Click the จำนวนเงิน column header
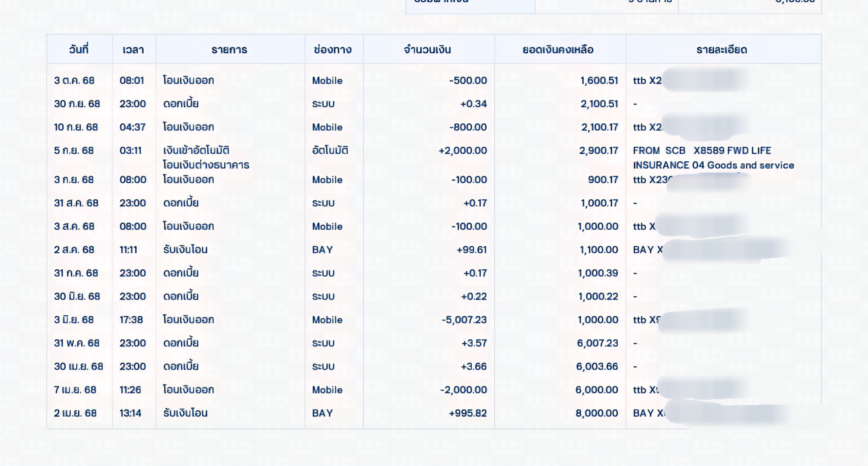 [x=427, y=50]
